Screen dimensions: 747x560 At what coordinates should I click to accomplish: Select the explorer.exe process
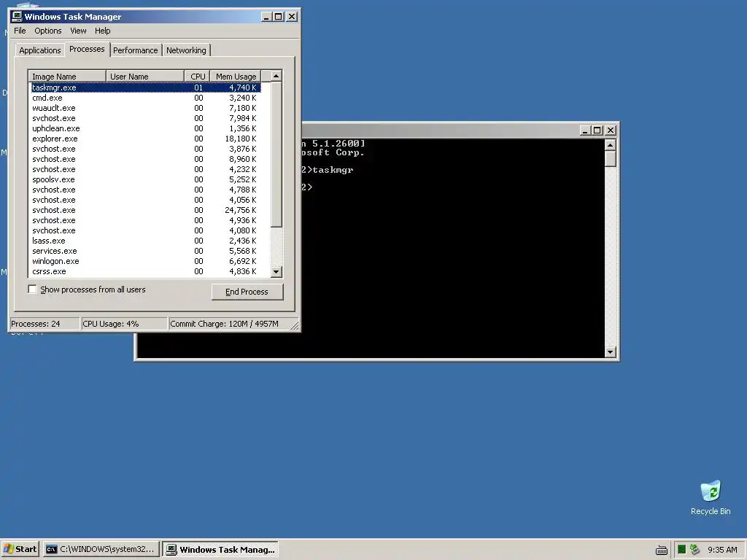click(146, 139)
